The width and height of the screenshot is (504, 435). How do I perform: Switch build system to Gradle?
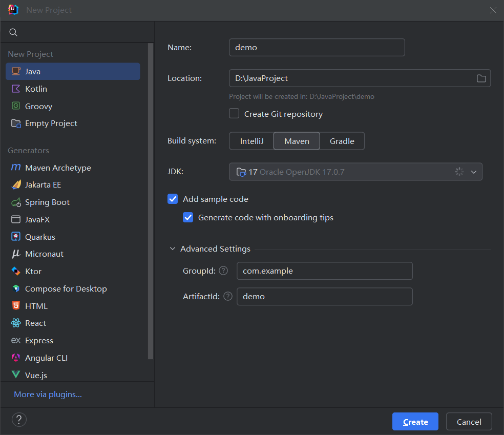click(342, 141)
